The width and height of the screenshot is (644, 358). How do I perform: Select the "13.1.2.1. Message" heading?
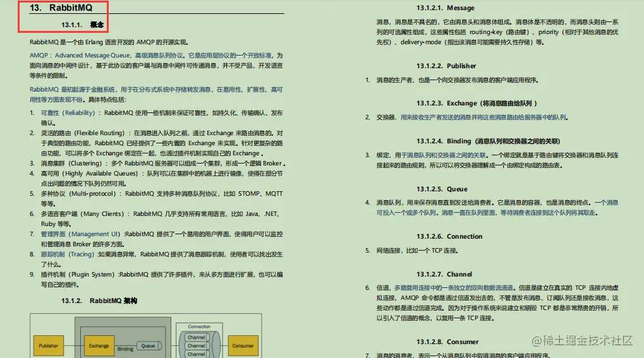click(445, 8)
